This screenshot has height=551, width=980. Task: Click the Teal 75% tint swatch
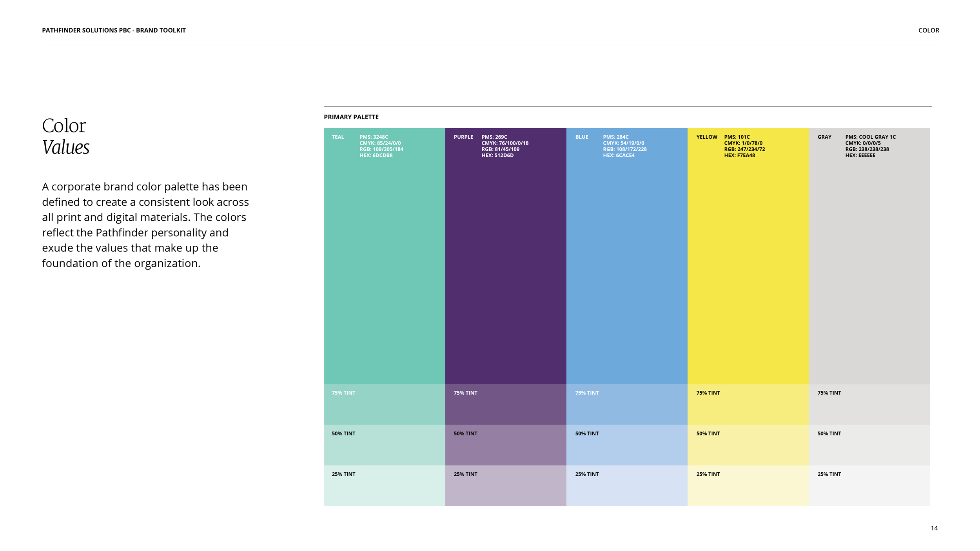[x=384, y=404]
